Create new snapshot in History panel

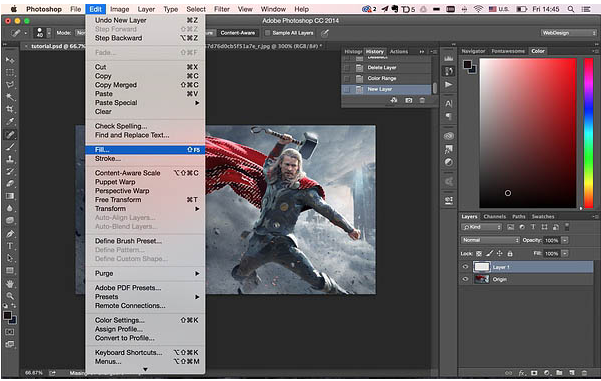(x=409, y=100)
